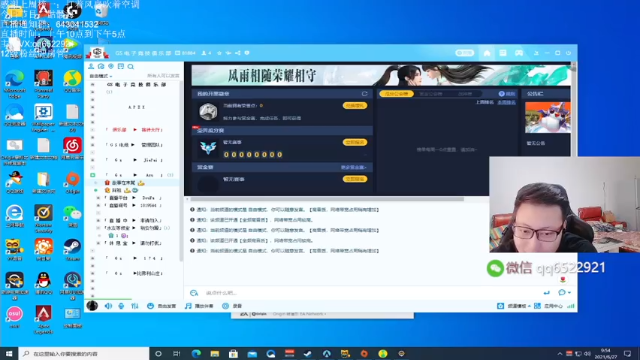Select the Gs JieFei channel
This screenshot has height=360, width=640.
(134, 160)
